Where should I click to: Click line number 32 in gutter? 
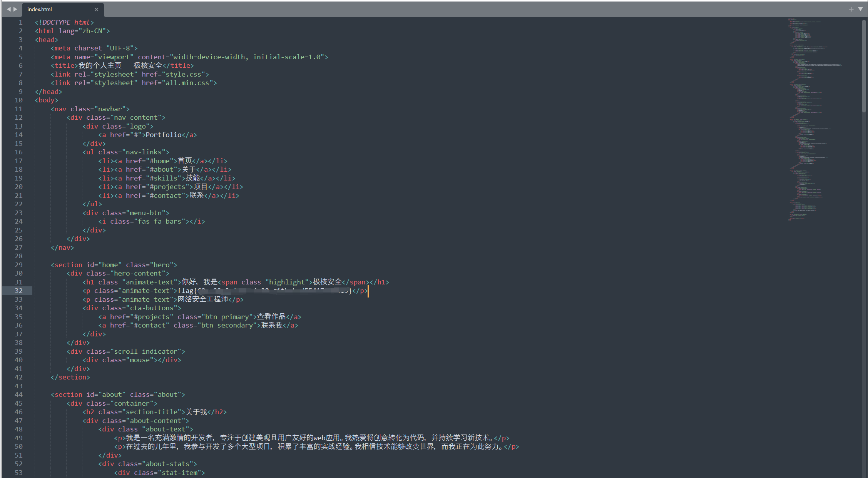pos(18,291)
